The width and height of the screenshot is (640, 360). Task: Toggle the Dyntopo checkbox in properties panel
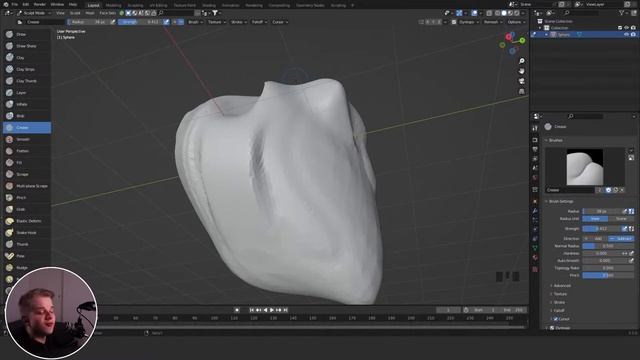552,328
